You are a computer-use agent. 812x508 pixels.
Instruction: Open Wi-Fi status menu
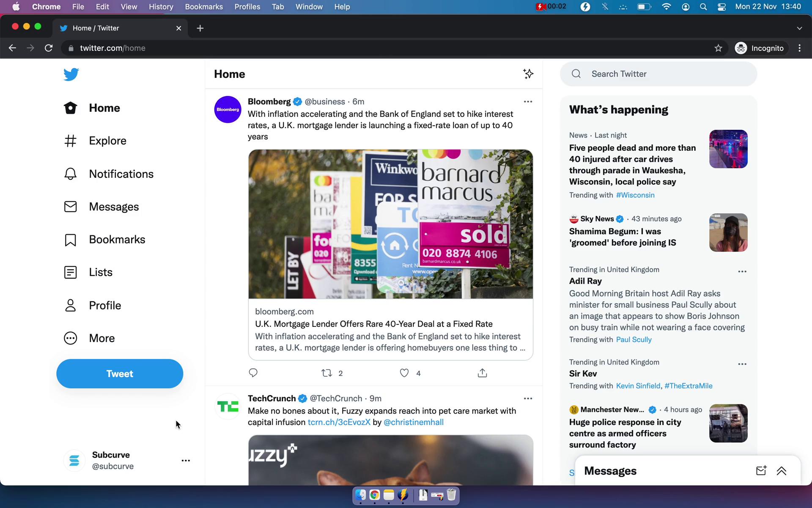point(666,7)
